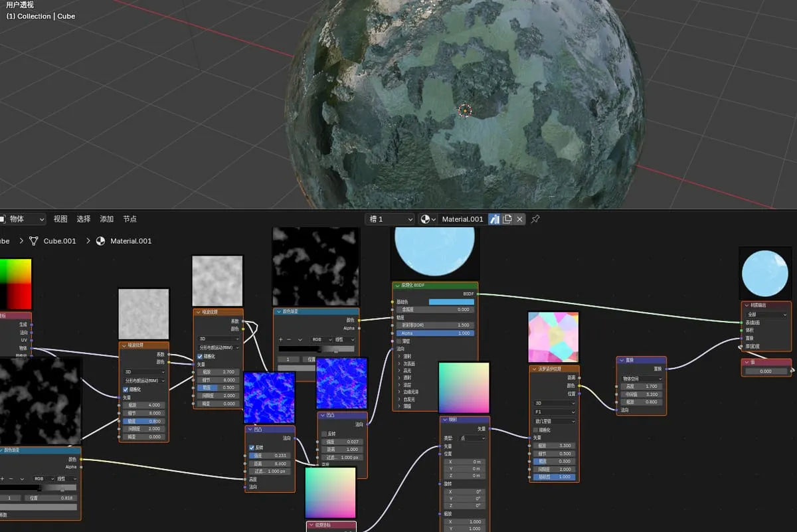Open the 物体 shader type dropdown
Viewport: 797px width, 532px height.
point(22,219)
